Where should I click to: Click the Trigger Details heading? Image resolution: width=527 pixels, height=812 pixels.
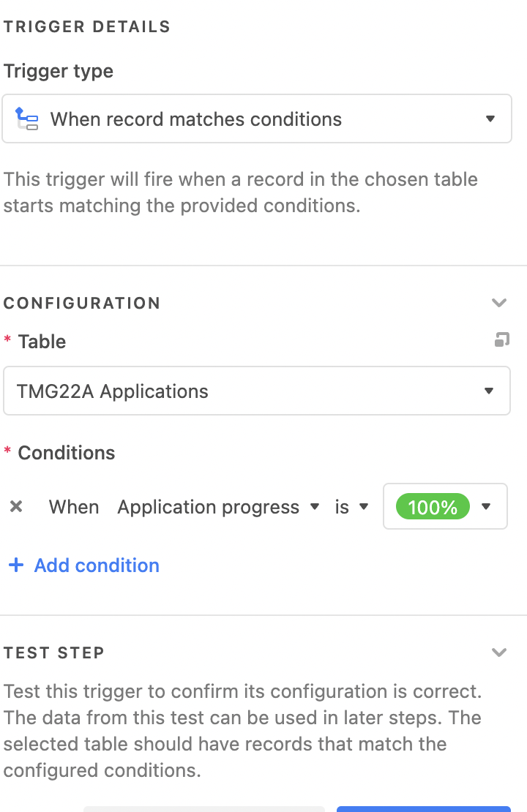[x=87, y=26]
